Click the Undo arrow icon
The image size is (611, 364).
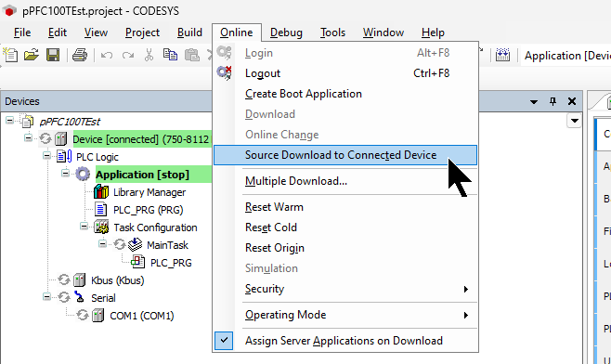click(107, 56)
